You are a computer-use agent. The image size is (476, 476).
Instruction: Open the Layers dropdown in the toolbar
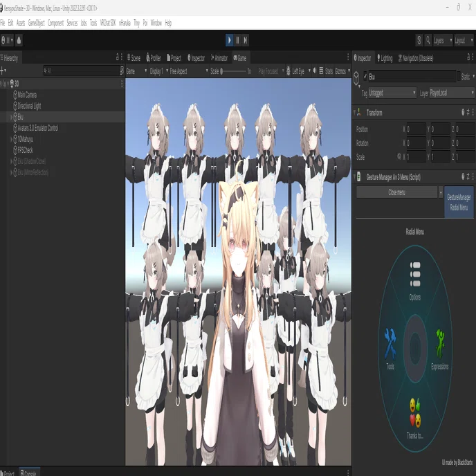click(x=443, y=40)
